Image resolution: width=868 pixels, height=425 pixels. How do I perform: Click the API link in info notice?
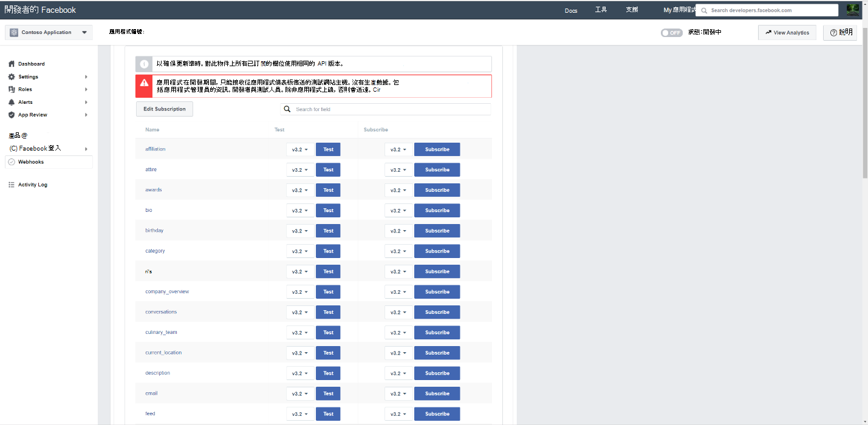(322, 63)
